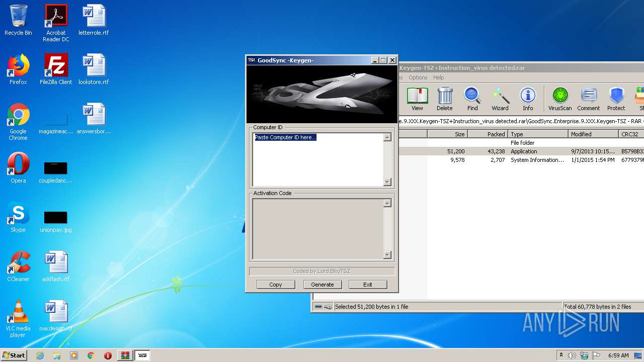The width and height of the screenshot is (644, 362).
Task: Open the CCleaner desktop shortcut
Action: pos(18,266)
